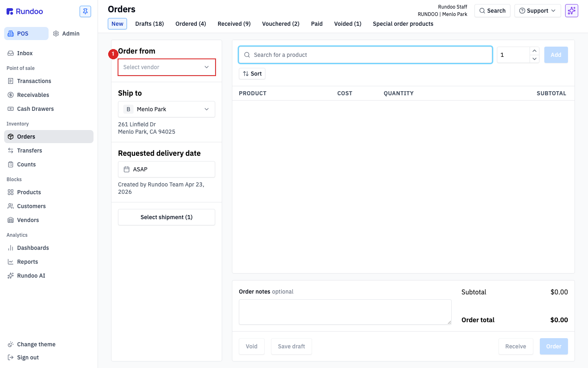Click the Counts clipboard icon
Image resolution: width=588 pixels, height=368 pixels.
(x=11, y=164)
